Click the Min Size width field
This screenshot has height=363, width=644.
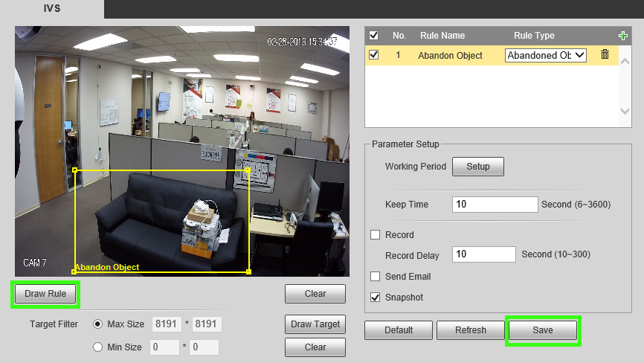[x=164, y=347]
